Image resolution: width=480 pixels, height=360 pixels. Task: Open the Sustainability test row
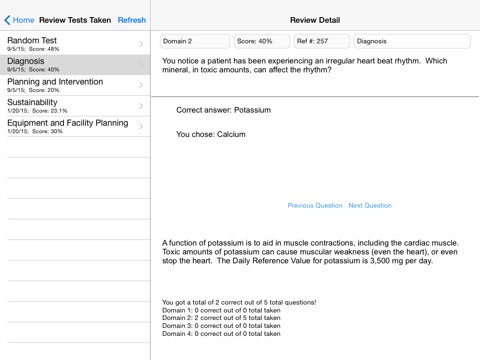(75, 106)
